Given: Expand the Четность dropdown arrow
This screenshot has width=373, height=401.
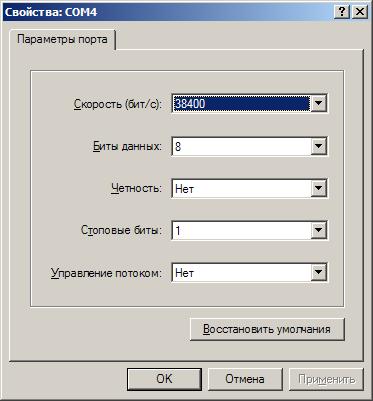Looking at the screenshot, I should click(x=318, y=189).
